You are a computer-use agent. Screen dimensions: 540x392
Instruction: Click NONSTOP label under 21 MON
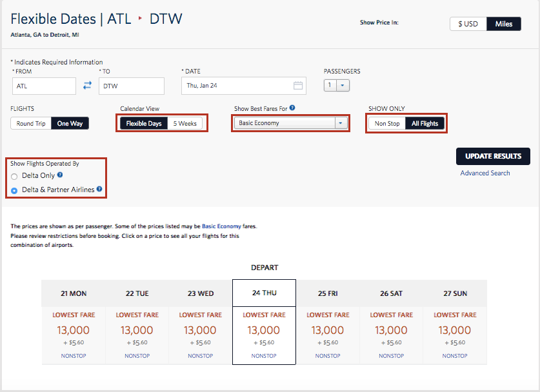pos(74,356)
